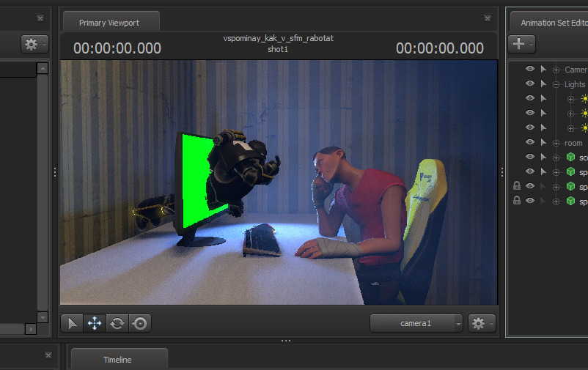
Task: Click the selection arrow on sc row
Action: click(x=543, y=157)
